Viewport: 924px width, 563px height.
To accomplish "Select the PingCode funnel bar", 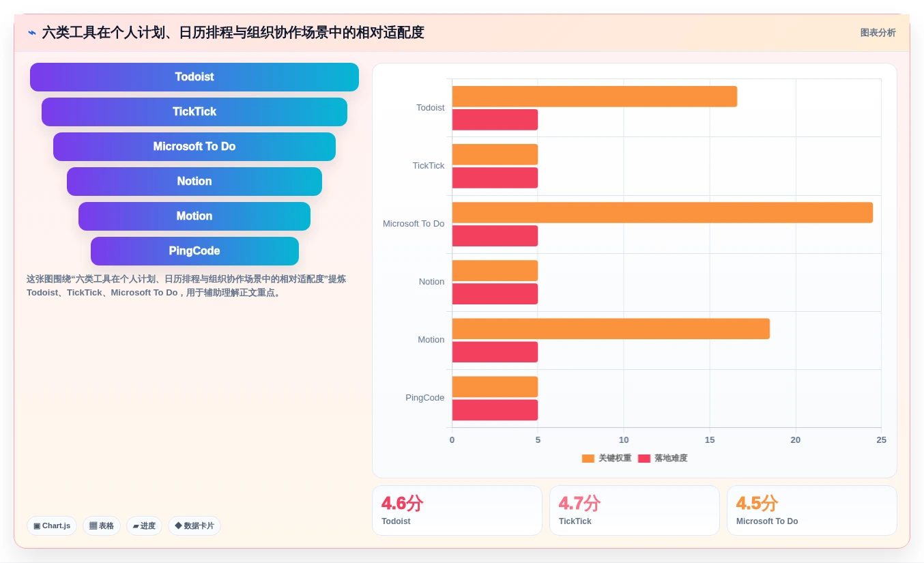I will click(x=194, y=251).
